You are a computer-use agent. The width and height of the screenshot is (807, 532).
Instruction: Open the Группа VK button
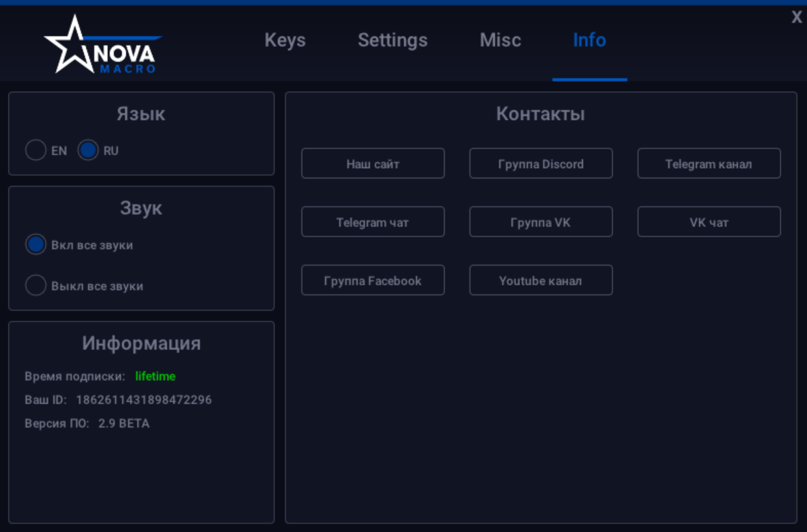coord(541,222)
